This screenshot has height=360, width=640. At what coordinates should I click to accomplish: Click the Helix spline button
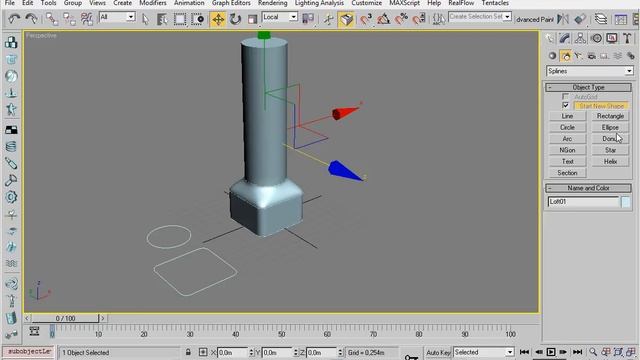point(610,162)
